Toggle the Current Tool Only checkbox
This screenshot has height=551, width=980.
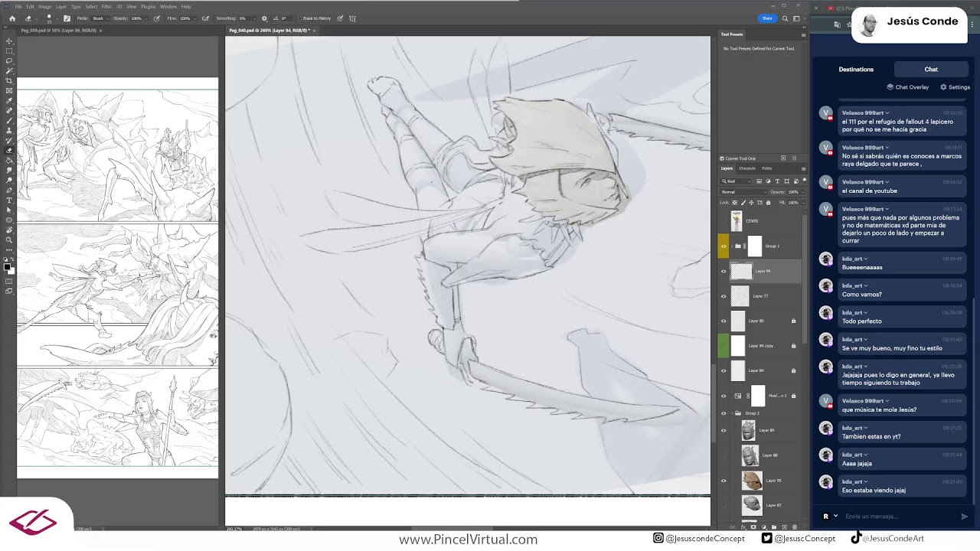722,158
